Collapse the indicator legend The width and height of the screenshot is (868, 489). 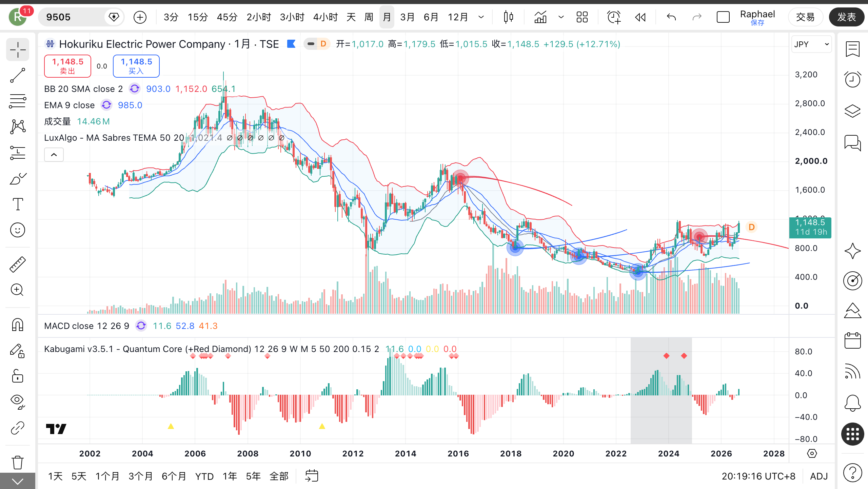[x=54, y=155]
